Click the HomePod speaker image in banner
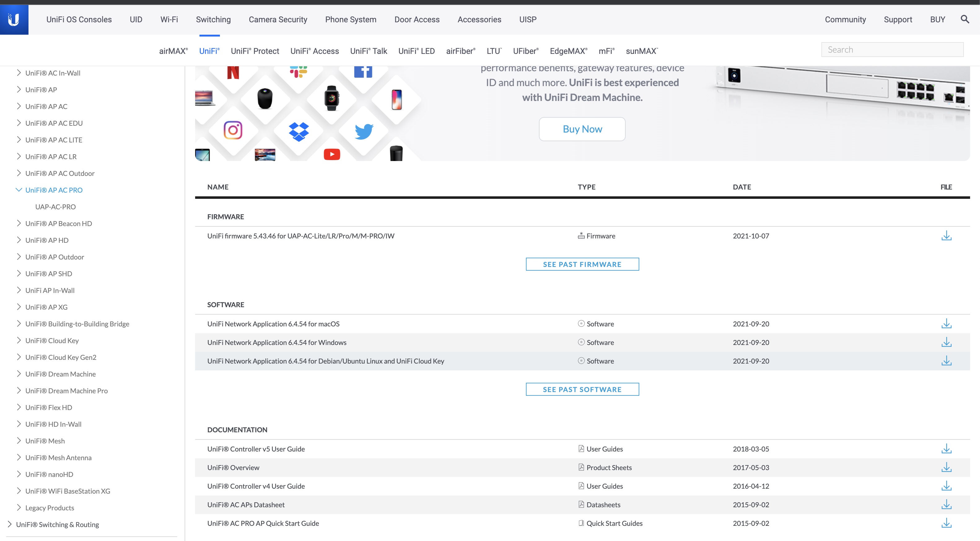This screenshot has width=980, height=541. coord(265,98)
